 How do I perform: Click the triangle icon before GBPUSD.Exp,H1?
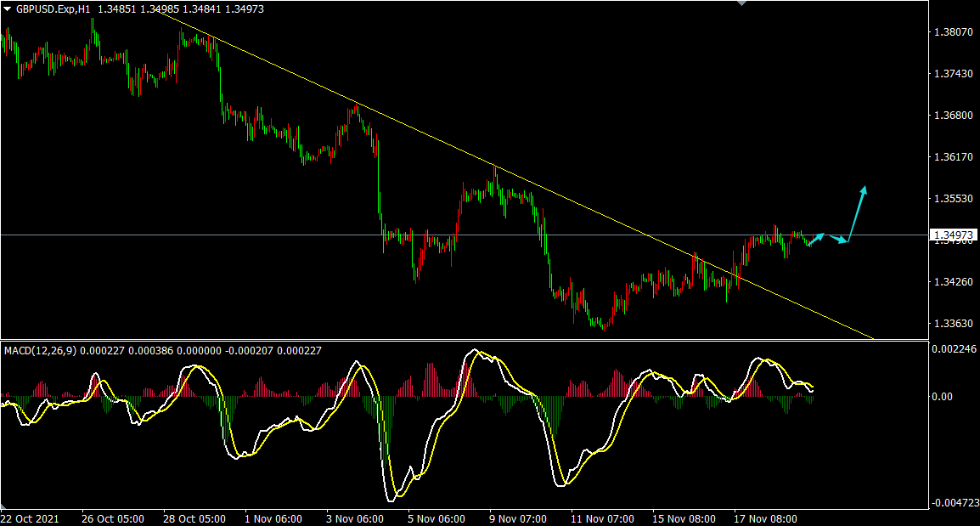pos(8,9)
